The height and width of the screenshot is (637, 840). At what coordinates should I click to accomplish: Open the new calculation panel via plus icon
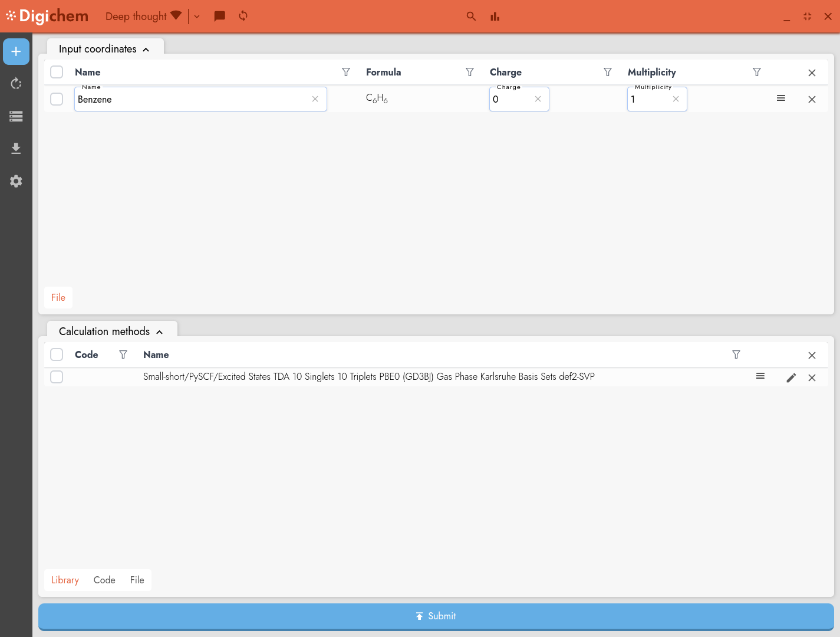16,51
